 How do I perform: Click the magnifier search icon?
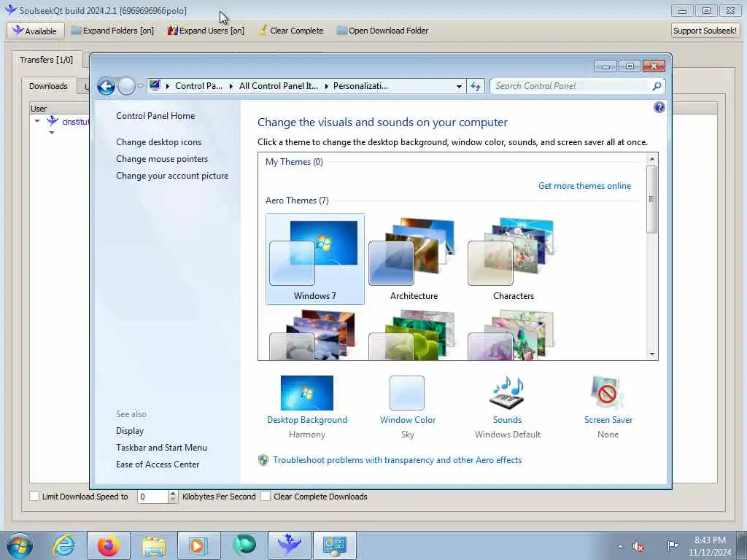[657, 86]
